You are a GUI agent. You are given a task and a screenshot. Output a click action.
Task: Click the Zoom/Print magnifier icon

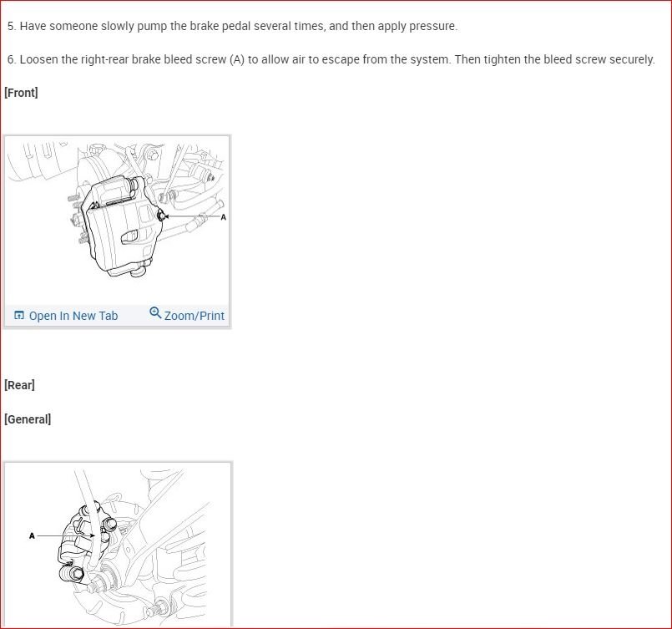[155, 313]
